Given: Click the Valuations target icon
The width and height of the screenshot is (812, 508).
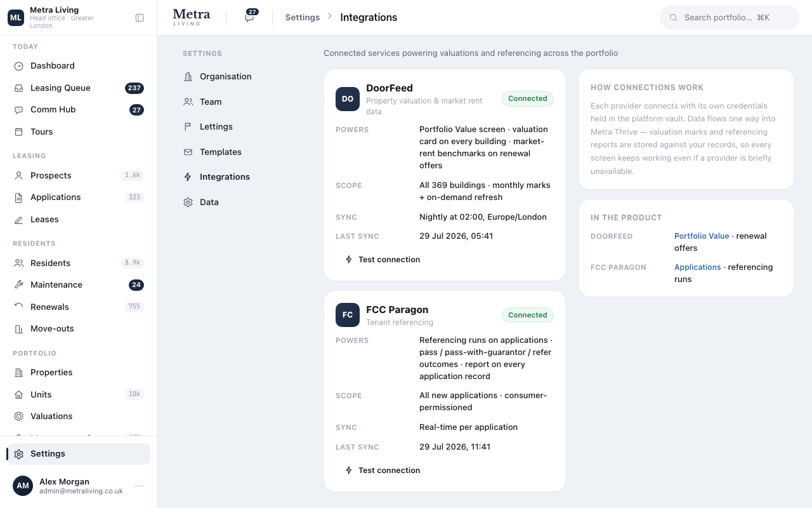Looking at the screenshot, I should tap(19, 417).
